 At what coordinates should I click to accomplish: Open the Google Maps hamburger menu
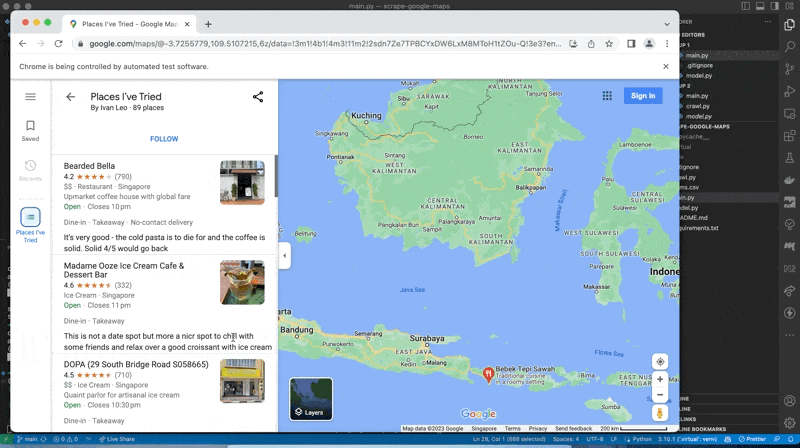(x=30, y=97)
